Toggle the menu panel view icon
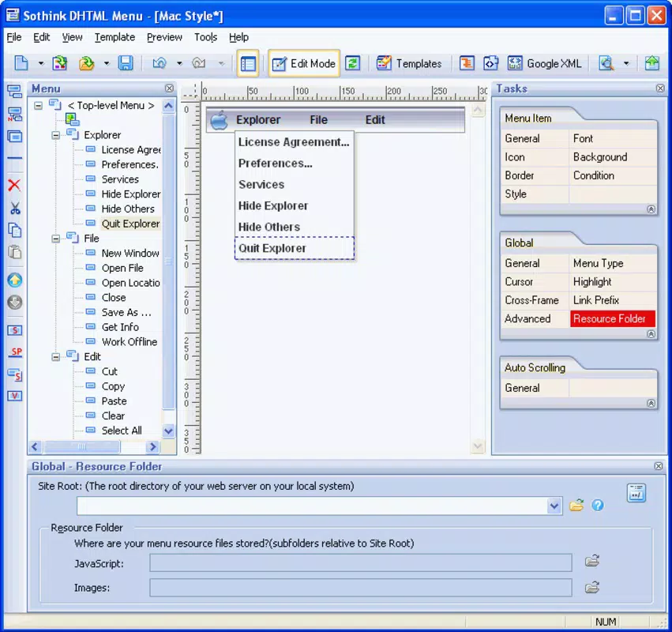Viewport: 672px width, 632px height. click(x=248, y=64)
